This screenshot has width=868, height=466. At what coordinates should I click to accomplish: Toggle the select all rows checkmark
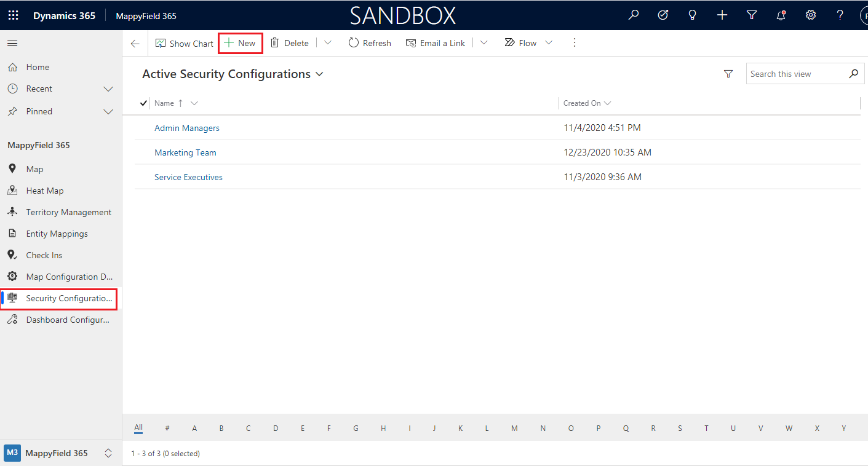click(x=143, y=103)
